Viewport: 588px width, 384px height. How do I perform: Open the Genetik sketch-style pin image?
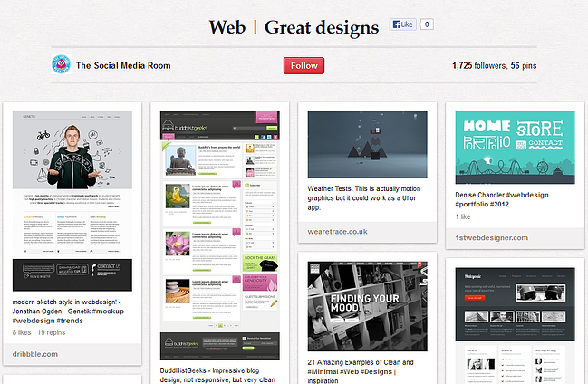click(x=72, y=201)
